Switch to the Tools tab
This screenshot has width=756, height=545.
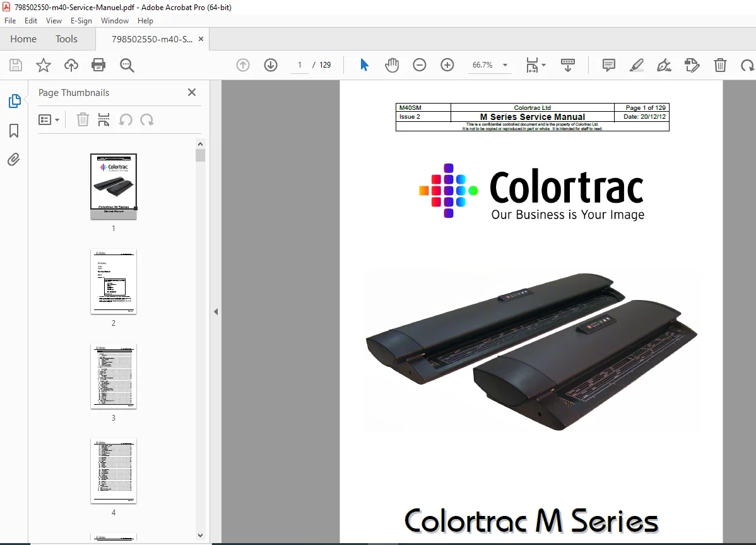click(66, 39)
